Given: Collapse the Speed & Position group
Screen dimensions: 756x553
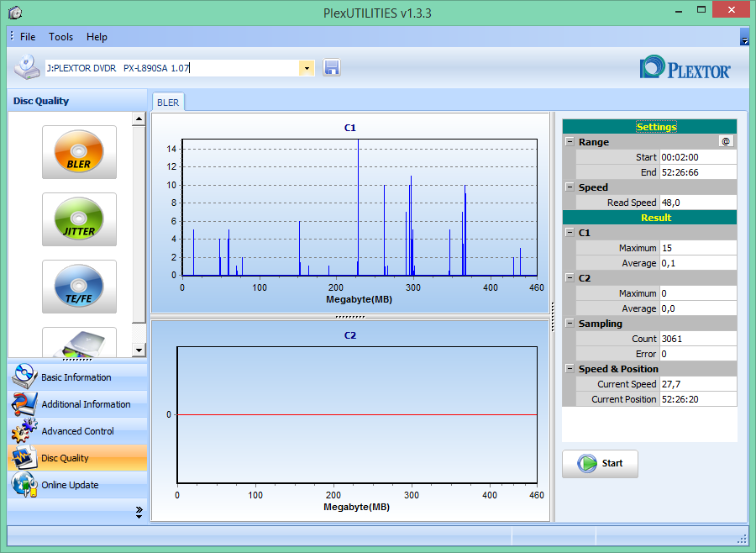Looking at the screenshot, I should (x=570, y=369).
